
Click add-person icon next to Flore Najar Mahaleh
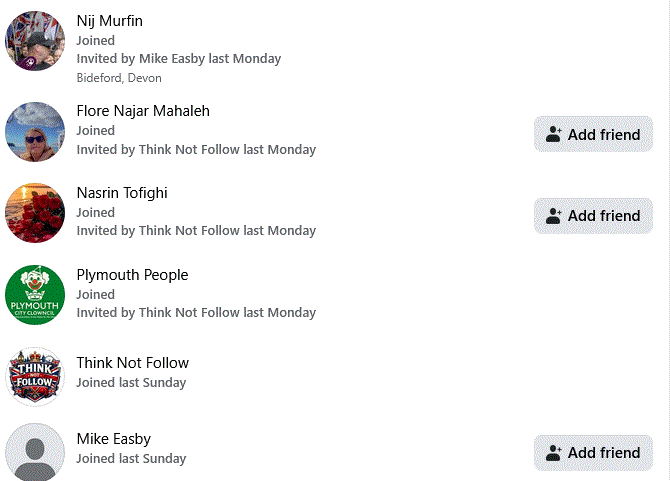tap(554, 134)
